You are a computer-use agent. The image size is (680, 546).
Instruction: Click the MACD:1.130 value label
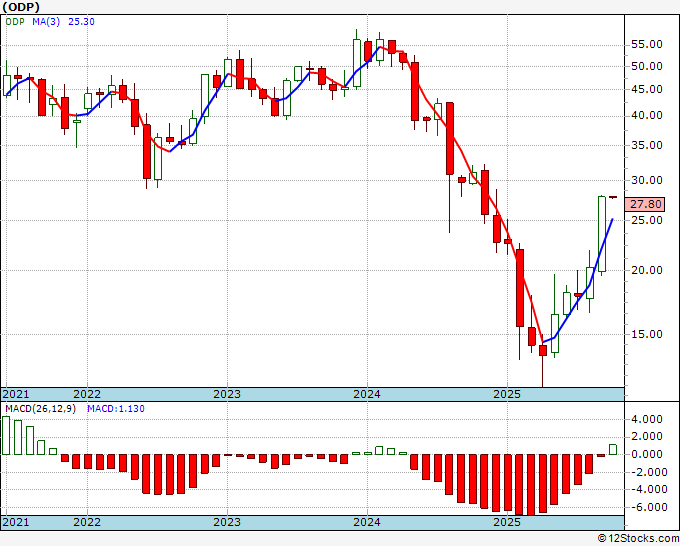pyautogui.click(x=116, y=409)
